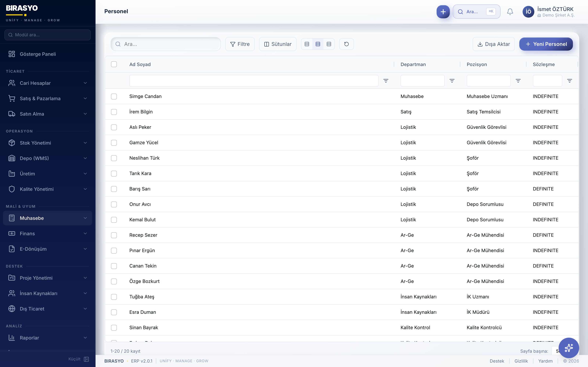Viewport: 588px width, 367px height.
Task: Click the Departman column filter icon
Action: 452,81
